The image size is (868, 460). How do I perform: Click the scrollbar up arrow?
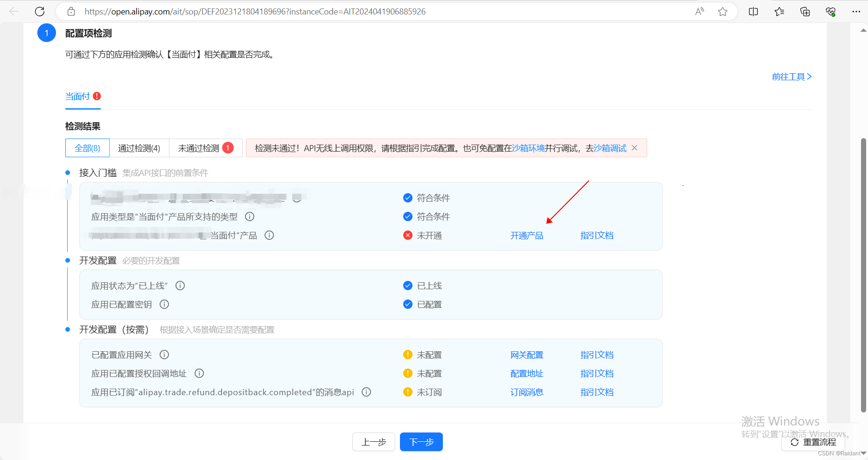(863, 30)
